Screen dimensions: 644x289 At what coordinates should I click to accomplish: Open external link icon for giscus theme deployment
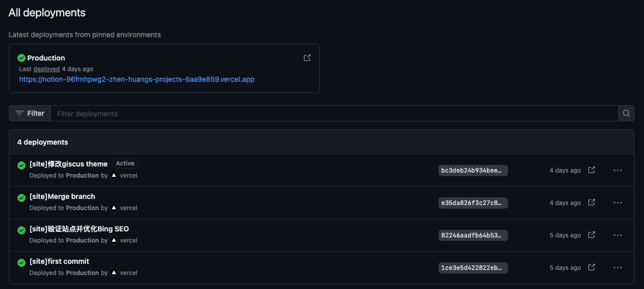pos(592,170)
